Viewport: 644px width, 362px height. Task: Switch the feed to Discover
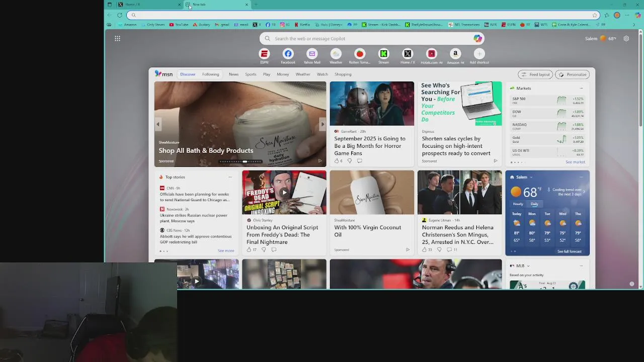188,74
